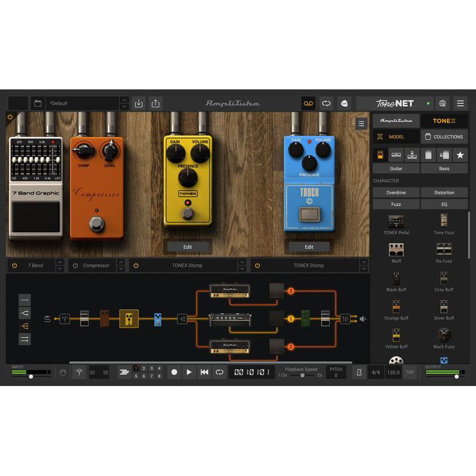Select cabinet-only category icon in browser
Image resolution: width=476 pixels, height=476 pixels.
coord(428,155)
